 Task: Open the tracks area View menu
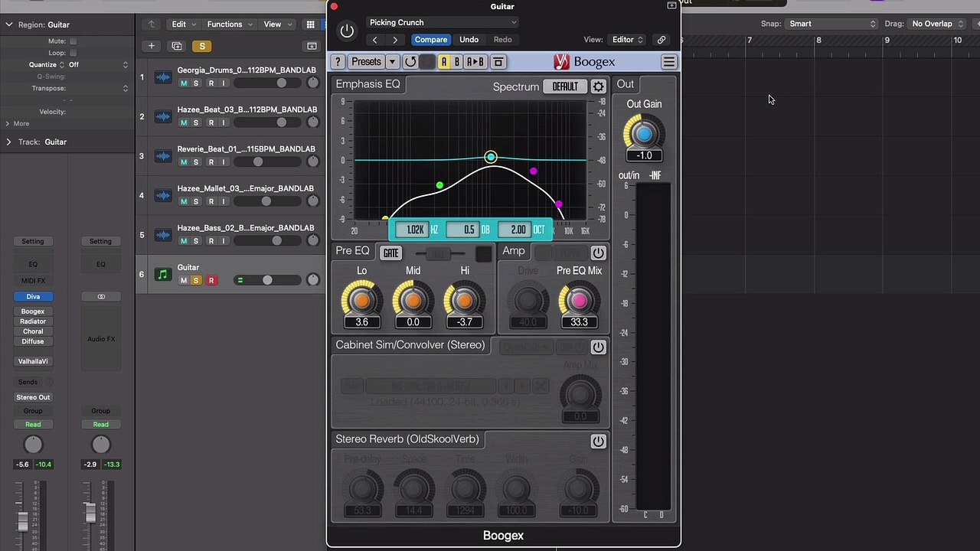click(277, 24)
